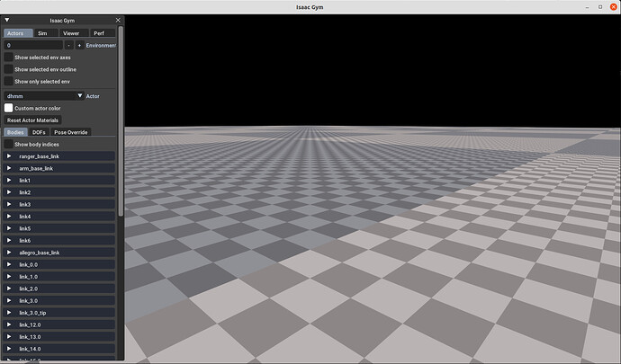Expand the link_1.0 body entry
Image resolution: width=621 pixels, height=364 pixels.
tap(59, 277)
